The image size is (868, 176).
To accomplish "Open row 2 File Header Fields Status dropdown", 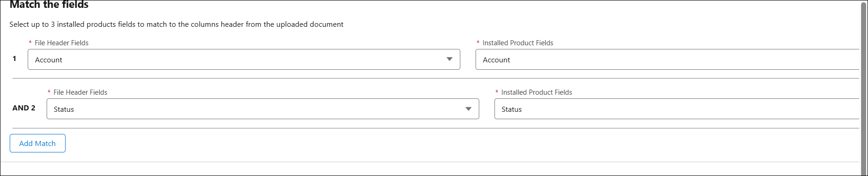I will (263, 109).
